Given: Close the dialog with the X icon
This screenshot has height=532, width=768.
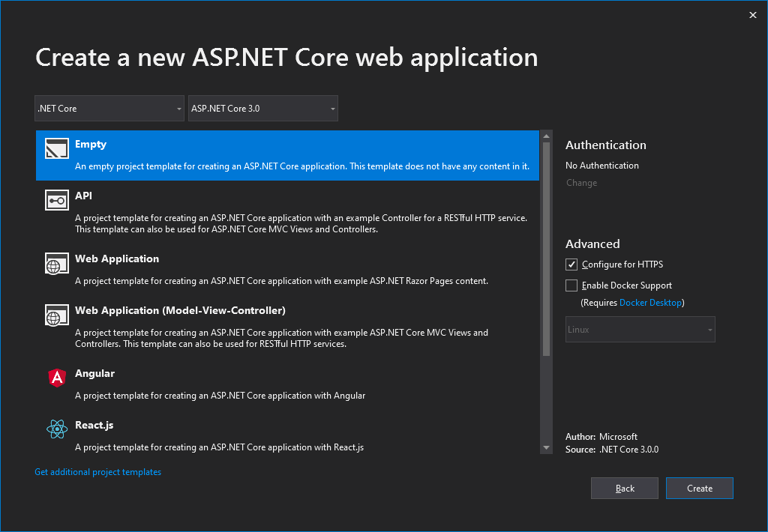Looking at the screenshot, I should 753,15.
